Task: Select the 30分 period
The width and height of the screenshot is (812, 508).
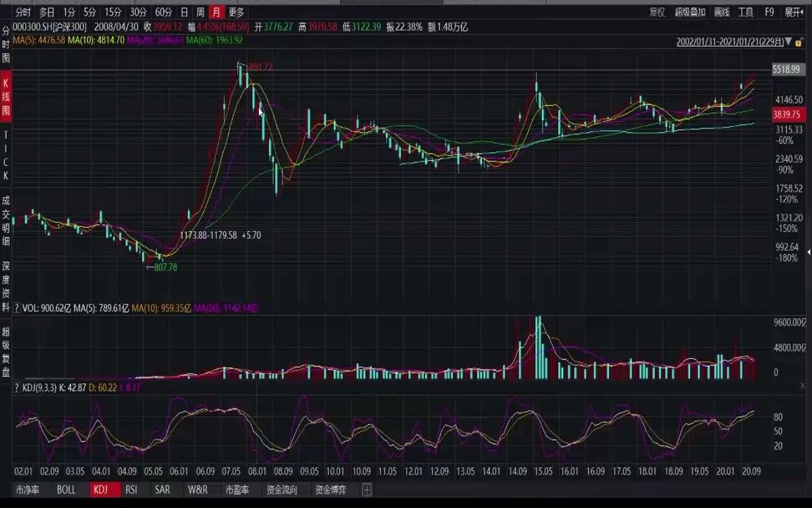Action: (x=138, y=12)
